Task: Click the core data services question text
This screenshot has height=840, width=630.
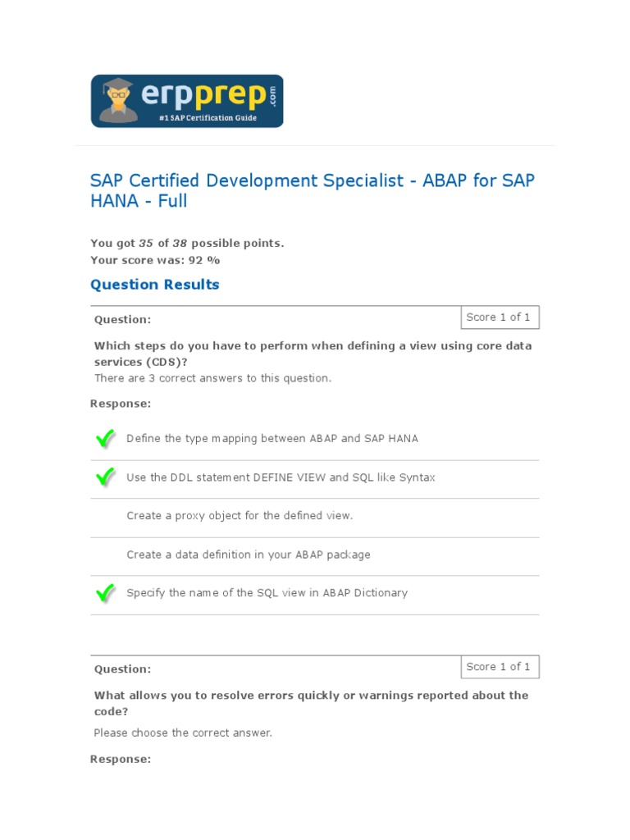Action: (312, 354)
